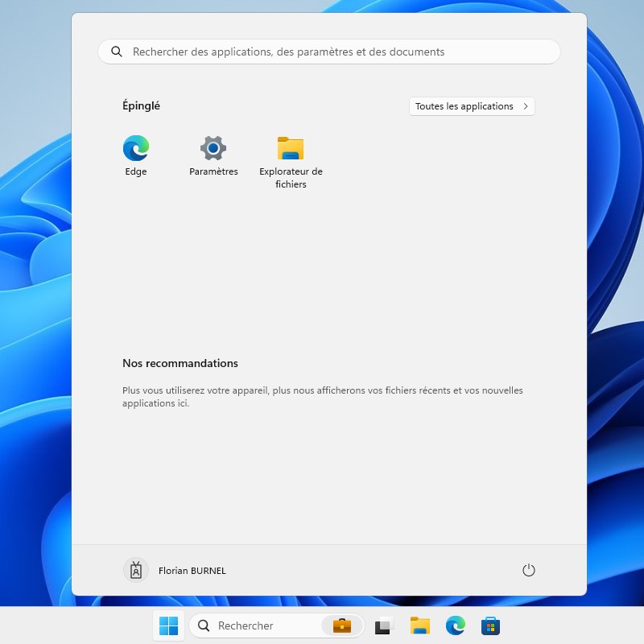This screenshot has width=644, height=644.
Task: Click the power button in the Start menu
Action: point(529,570)
